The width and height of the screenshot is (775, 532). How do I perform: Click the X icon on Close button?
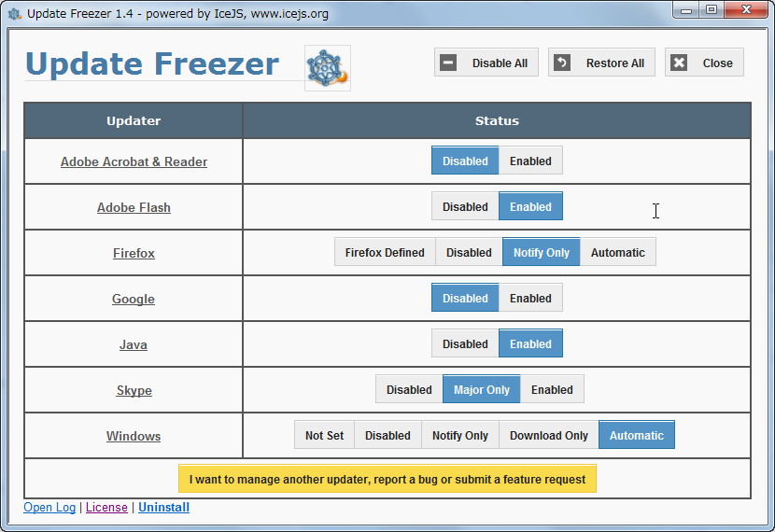click(x=679, y=63)
